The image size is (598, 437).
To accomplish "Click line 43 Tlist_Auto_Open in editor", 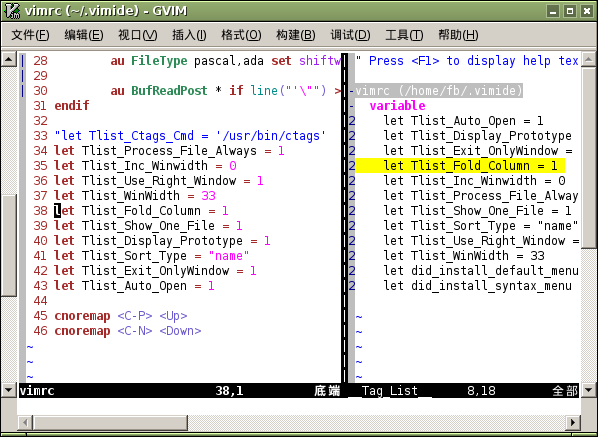I will click(x=134, y=286).
